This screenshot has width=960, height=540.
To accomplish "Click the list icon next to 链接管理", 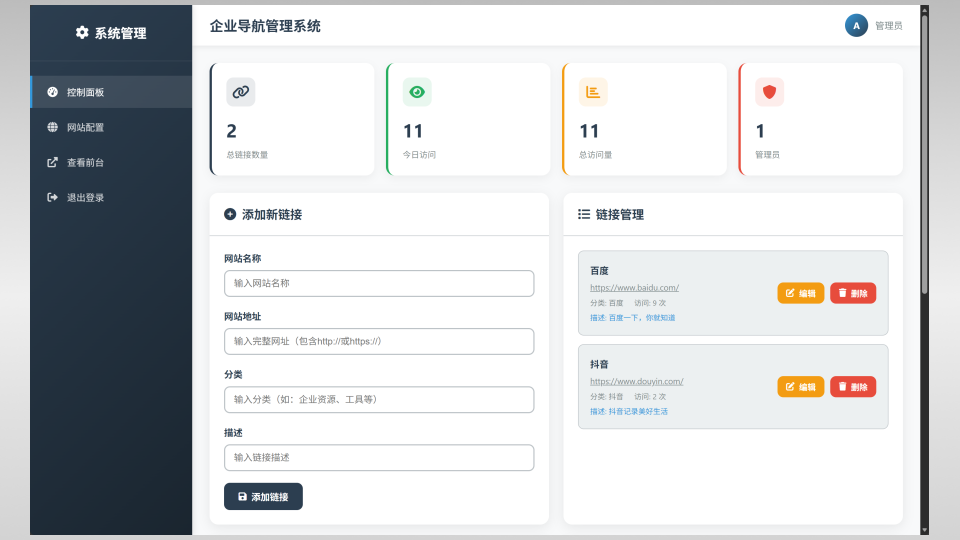I will (x=584, y=214).
